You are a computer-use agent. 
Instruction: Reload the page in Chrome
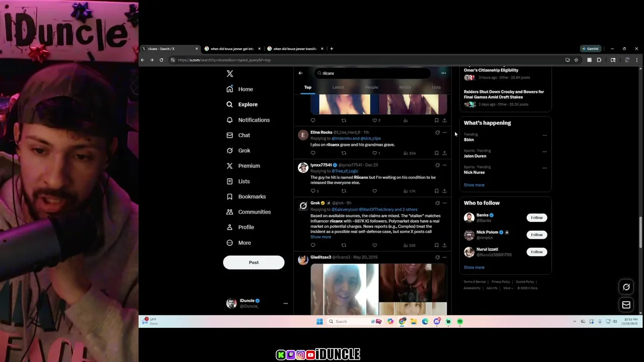[x=161, y=60]
